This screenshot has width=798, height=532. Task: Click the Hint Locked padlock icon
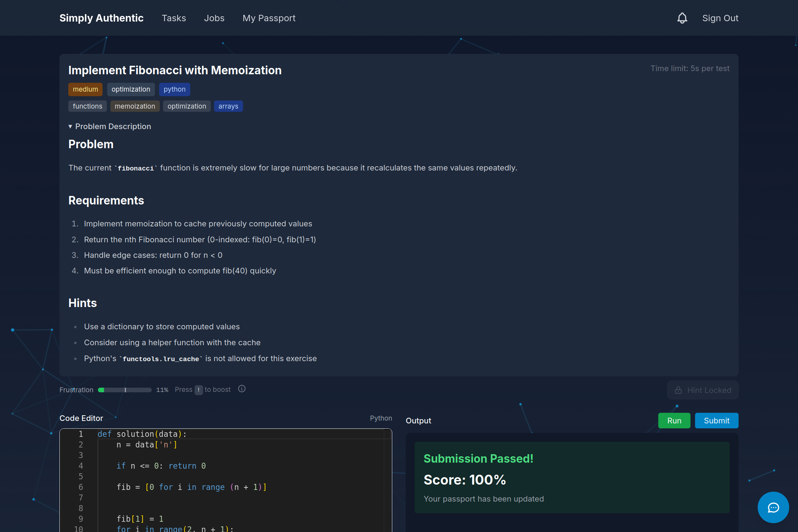pos(678,390)
